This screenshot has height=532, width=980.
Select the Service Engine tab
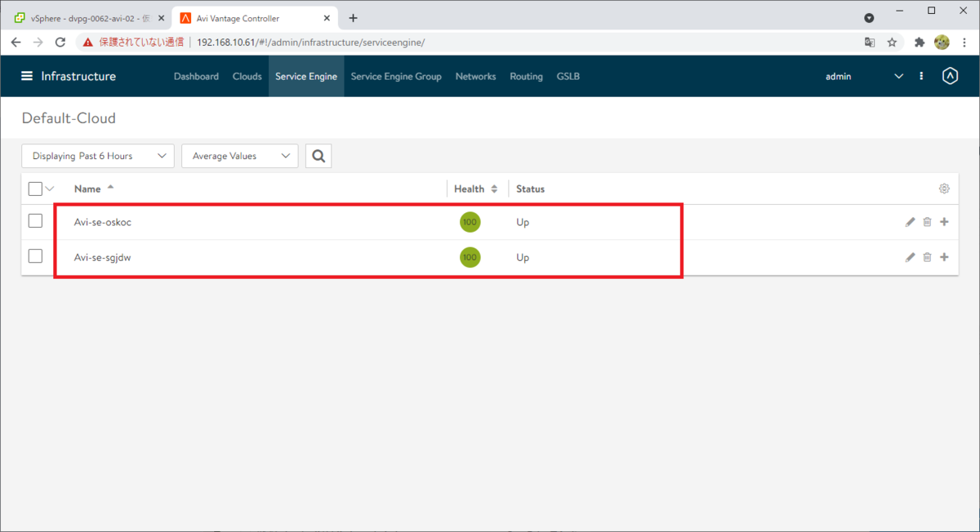[x=306, y=76]
